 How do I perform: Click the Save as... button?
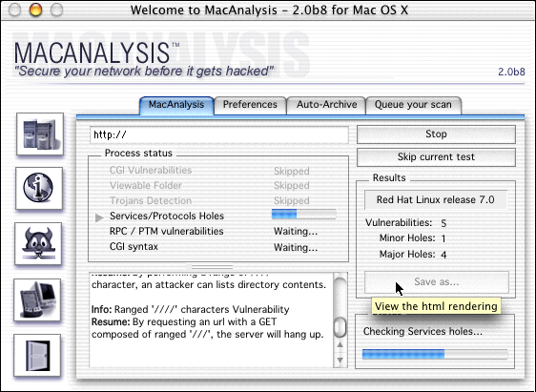click(x=437, y=282)
